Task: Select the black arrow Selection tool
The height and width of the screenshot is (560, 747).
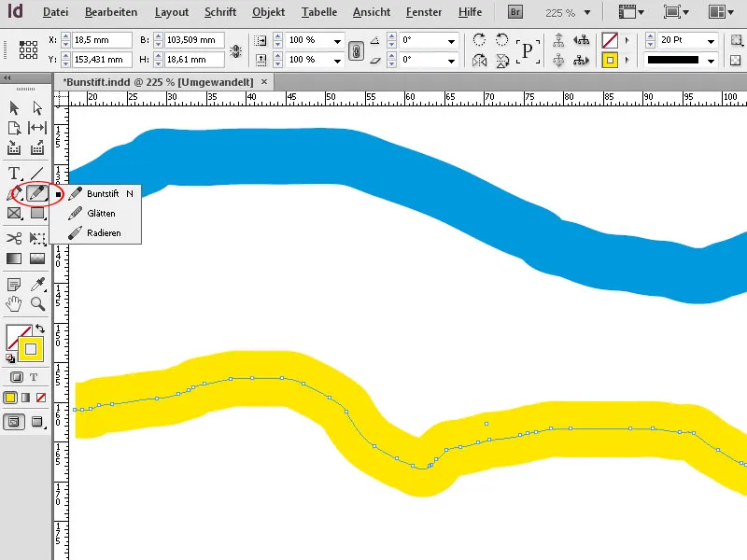Action: (x=14, y=108)
